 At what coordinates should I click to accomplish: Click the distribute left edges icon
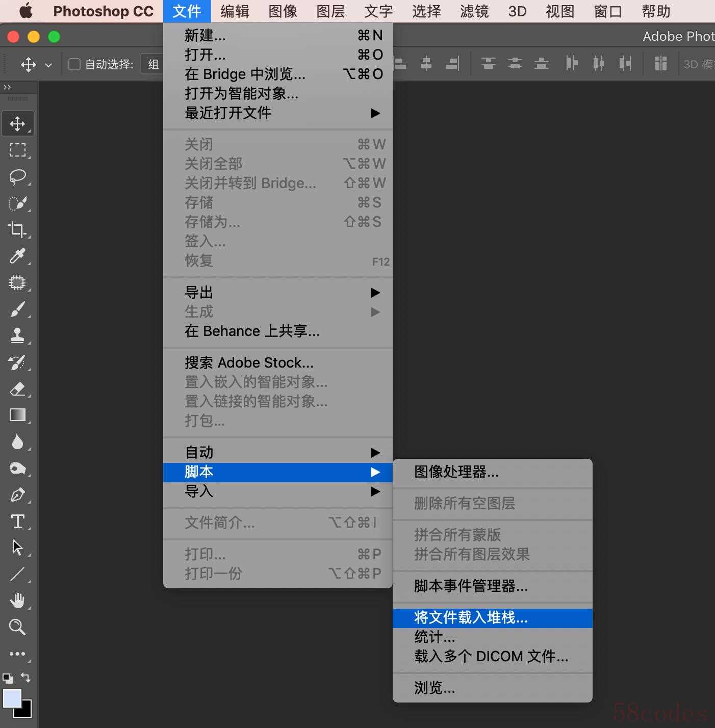572,64
